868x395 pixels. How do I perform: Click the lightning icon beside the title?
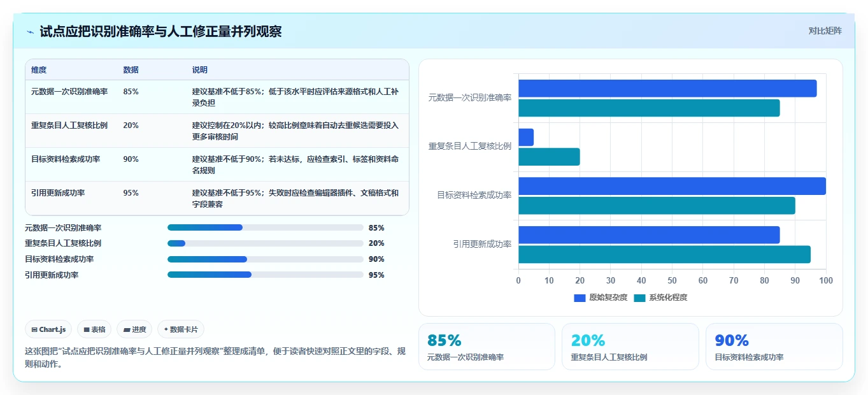(30, 32)
